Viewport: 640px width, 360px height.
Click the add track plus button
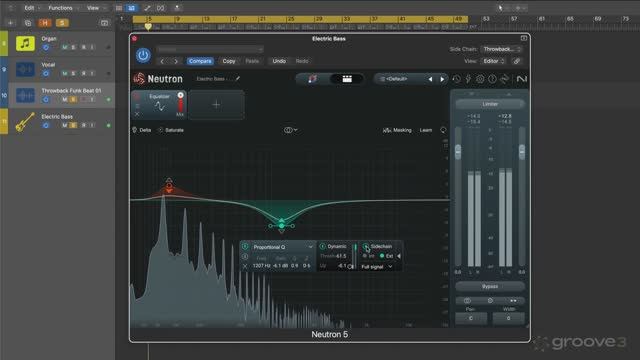pos(11,23)
